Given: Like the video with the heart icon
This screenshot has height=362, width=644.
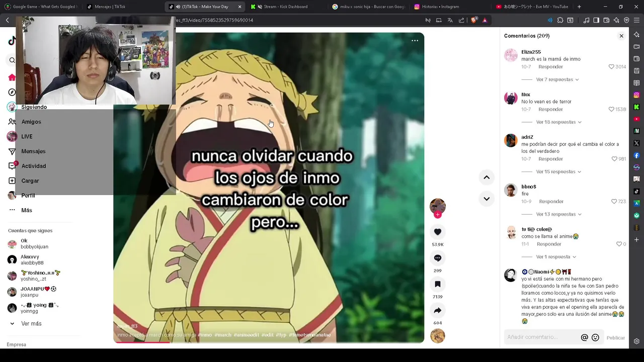Looking at the screenshot, I should 438,232.
